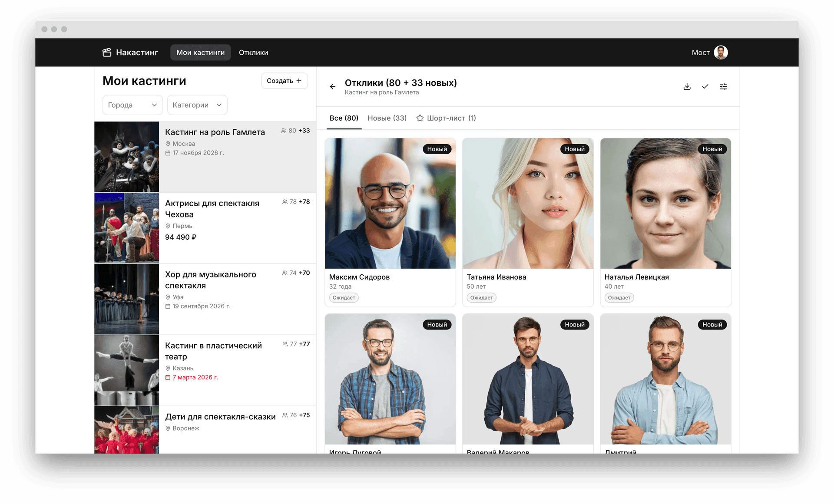Click the date 19 сентября 2026 г.

click(x=202, y=306)
